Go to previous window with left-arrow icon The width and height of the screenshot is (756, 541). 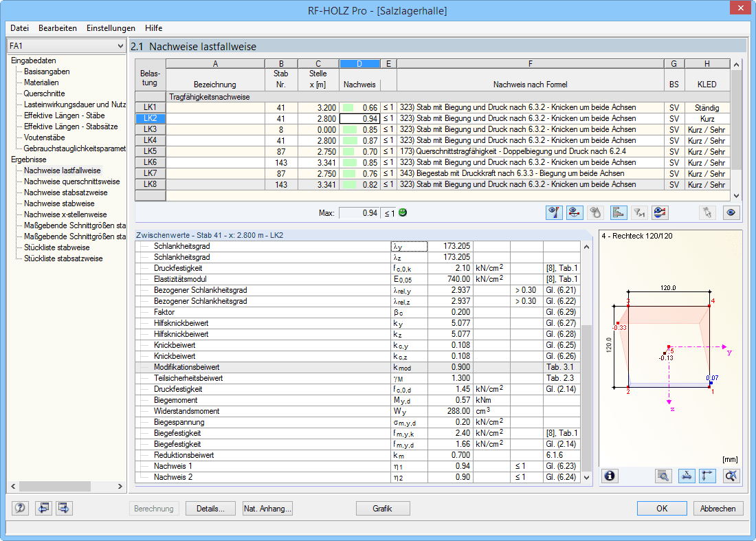click(x=43, y=508)
